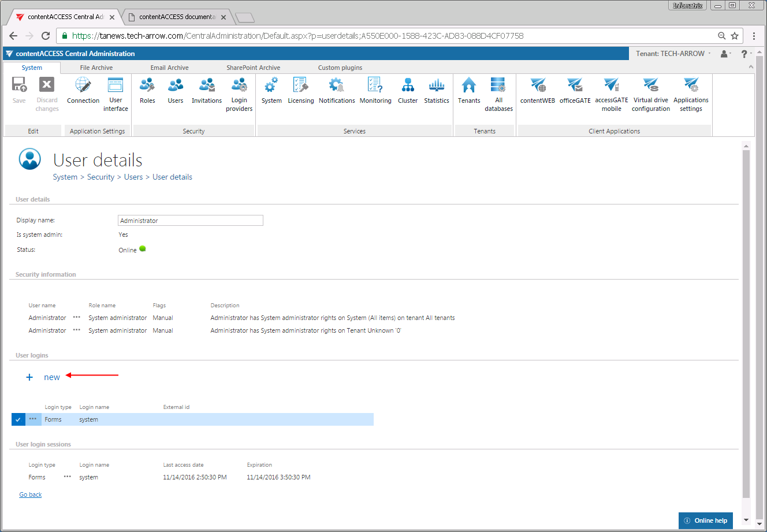Switch to the Email Archive ribbon tab
767x532 pixels.
point(169,68)
